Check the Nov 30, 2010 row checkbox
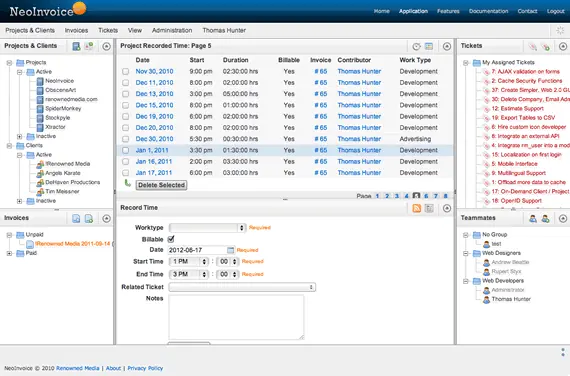 click(125, 72)
